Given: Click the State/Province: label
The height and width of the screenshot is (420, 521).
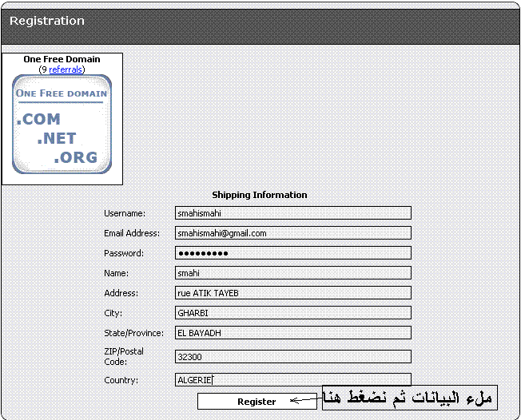Looking at the screenshot, I should click(134, 333).
